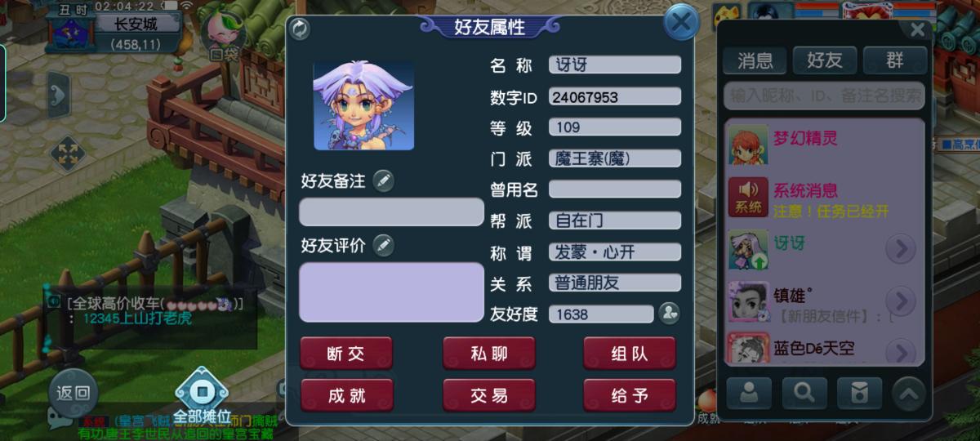The image size is (980, 441).
Task: Open the mail envelope icon in friend panel
Action: click(859, 394)
